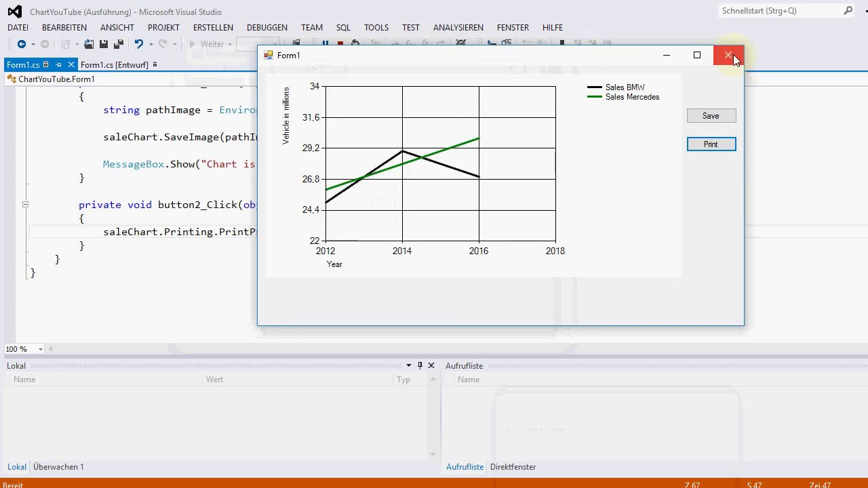Screen dimensions: 868x488
Task: Open the Undo history dropdown arrow
Action: [x=151, y=45]
